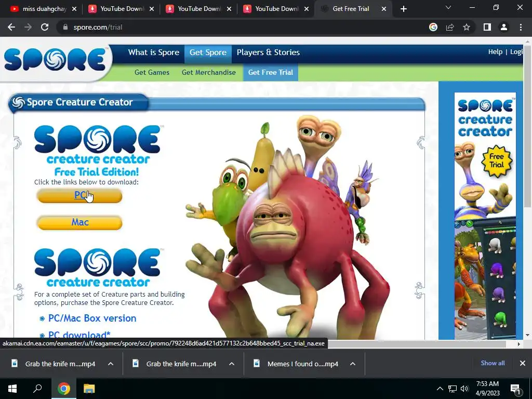Click the Spore logo in the header

pyautogui.click(x=55, y=60)
